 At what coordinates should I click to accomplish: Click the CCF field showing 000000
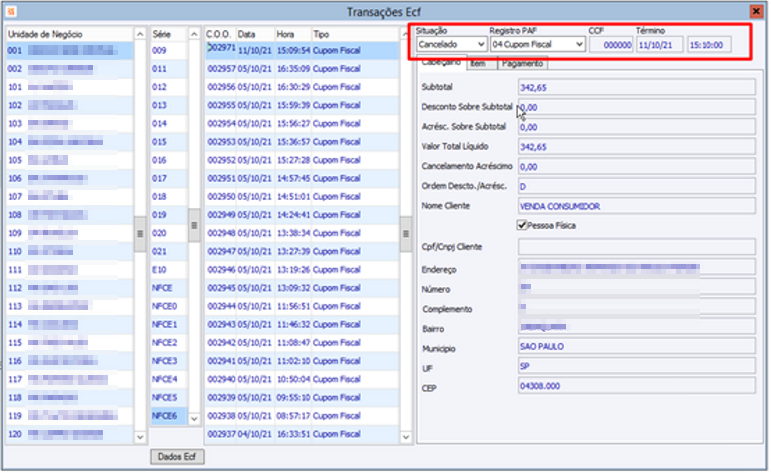pos(611,45)
